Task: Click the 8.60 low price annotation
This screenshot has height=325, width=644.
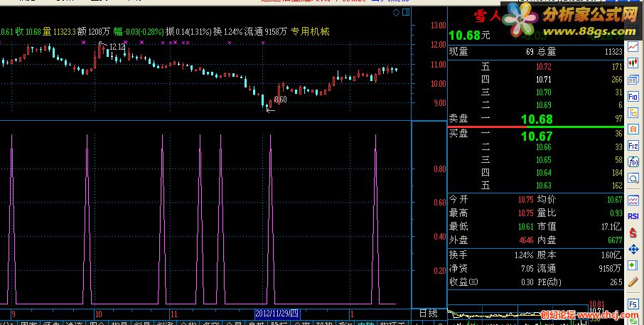Action: click(x=280, y=100)
